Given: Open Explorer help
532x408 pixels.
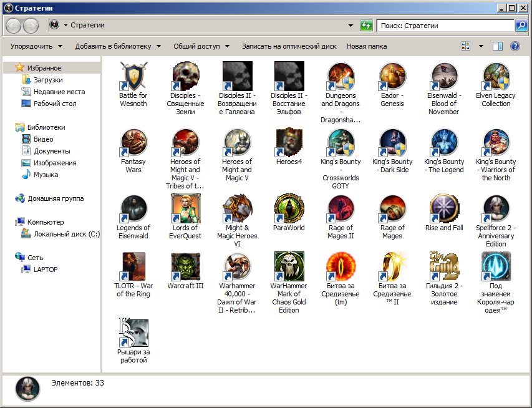Looking at the screenshot, I should pyautogui.click(x=515, y=46).
